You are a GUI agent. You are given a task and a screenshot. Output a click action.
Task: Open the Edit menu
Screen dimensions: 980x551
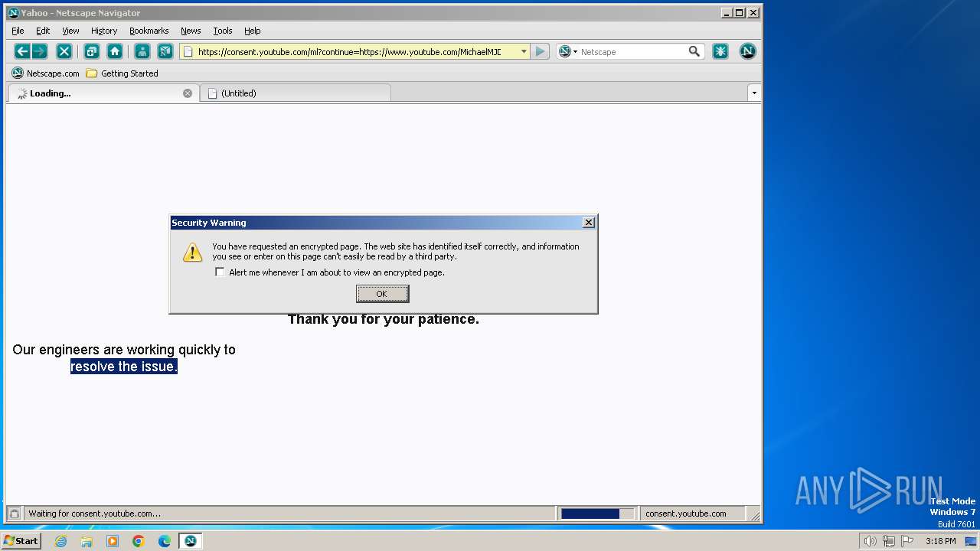click(43, 31)
